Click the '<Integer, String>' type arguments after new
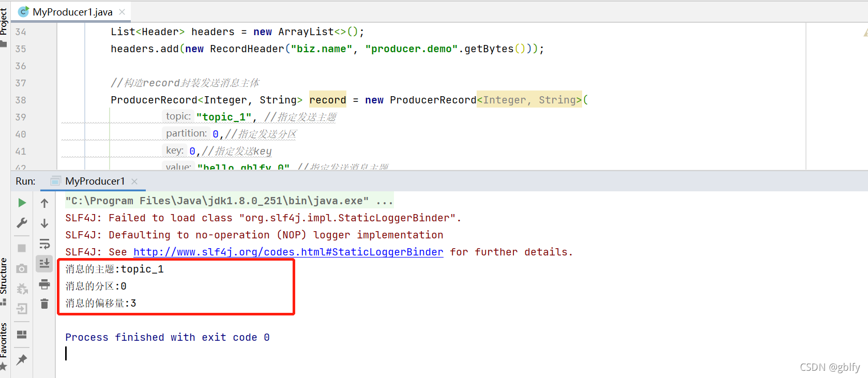The height and width of the screenshot is (378, 868). pyautogui.click(x=529, y=100)
